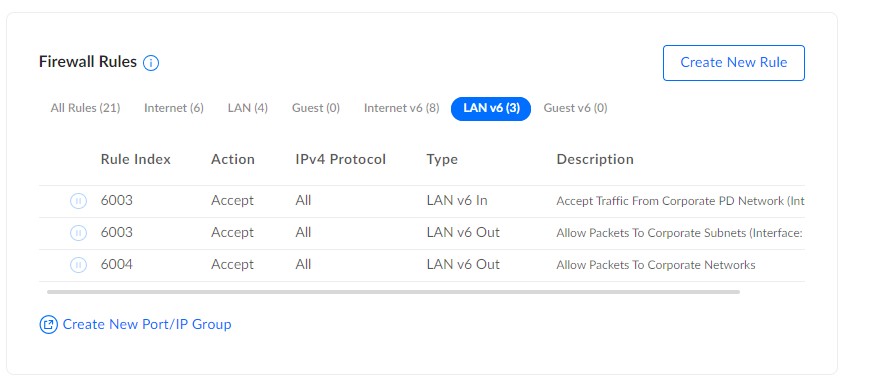This screenshot has height=392, width=870.
Task: Open the Internet (6) tab
Action: click(x=174, y=108)
